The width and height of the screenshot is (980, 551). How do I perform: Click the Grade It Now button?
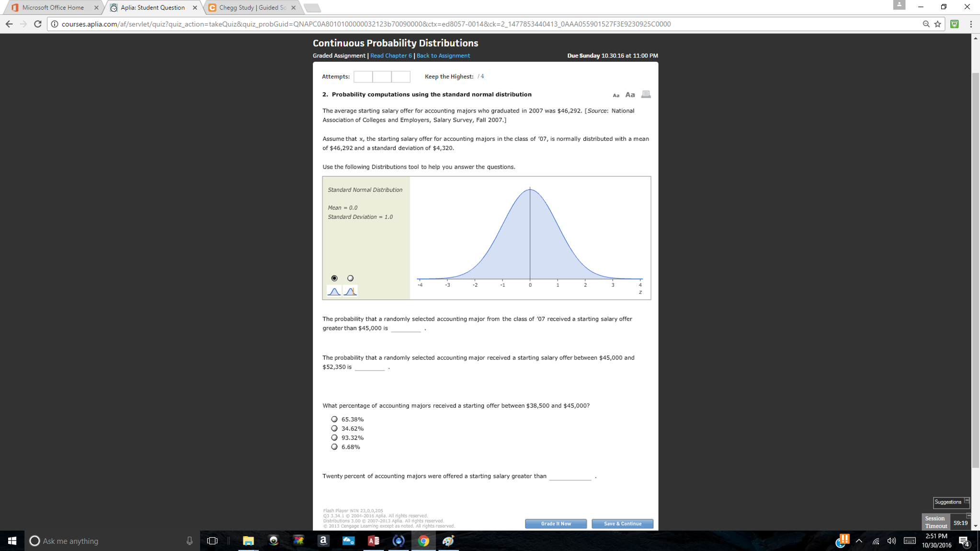[556, 524]
